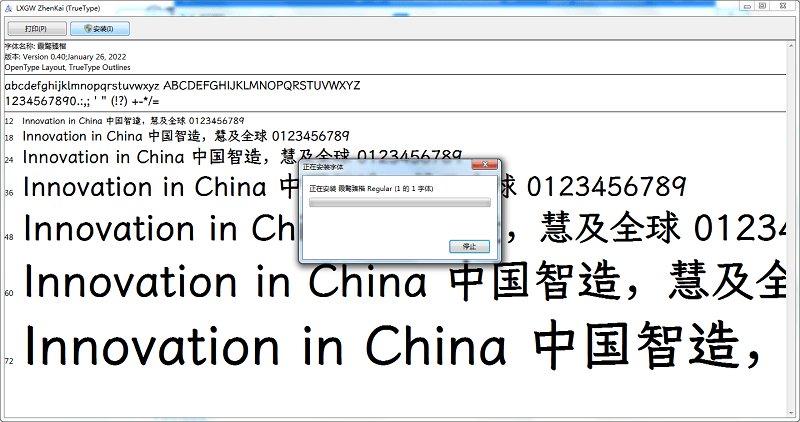Click the size 60 Innovation in China sample

[405, 280]
